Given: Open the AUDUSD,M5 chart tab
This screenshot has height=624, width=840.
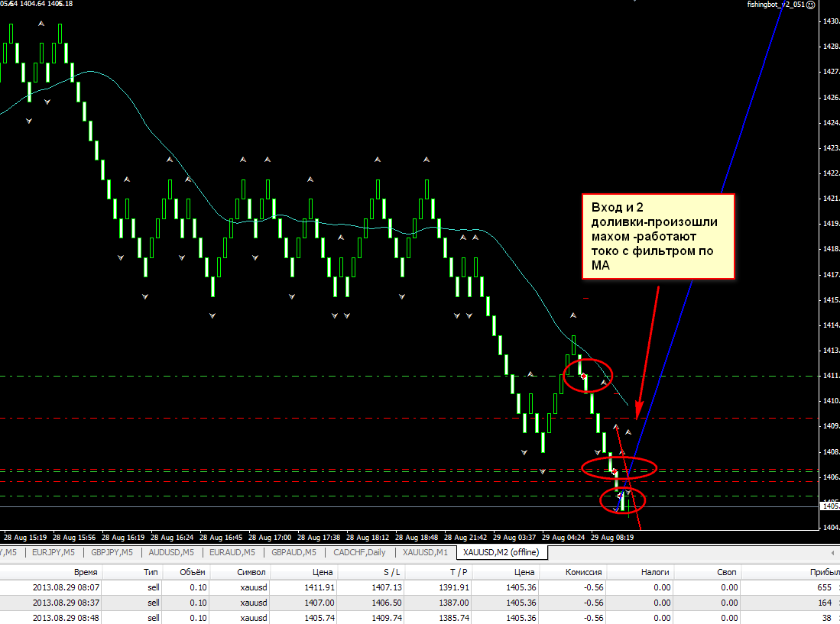Looking at the screenshot, I should point(171,552).
